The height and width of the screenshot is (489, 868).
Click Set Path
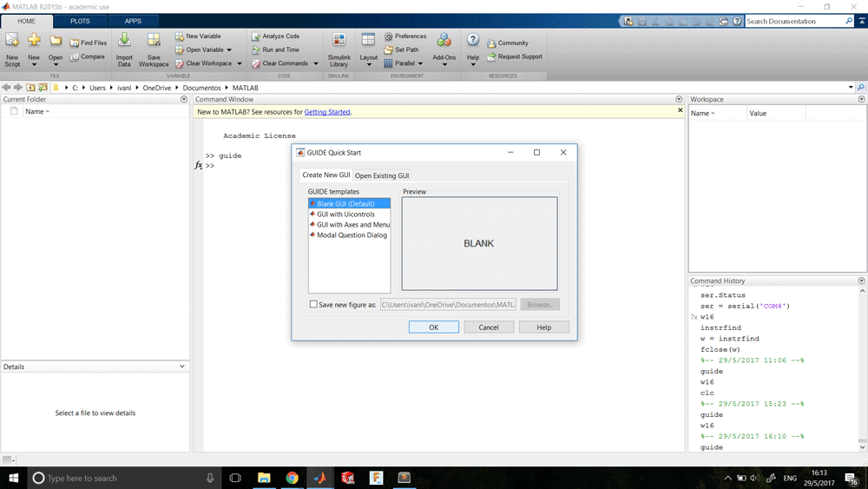click(x=401, y=50)
